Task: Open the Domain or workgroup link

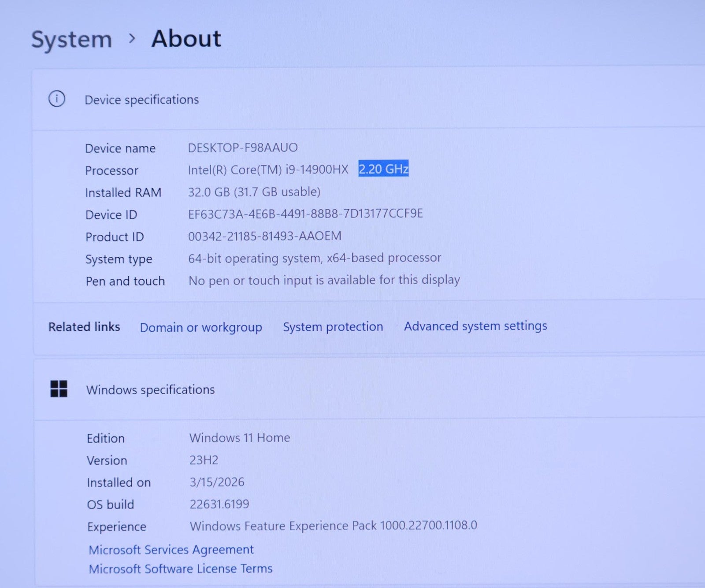Action: [201, 327]
